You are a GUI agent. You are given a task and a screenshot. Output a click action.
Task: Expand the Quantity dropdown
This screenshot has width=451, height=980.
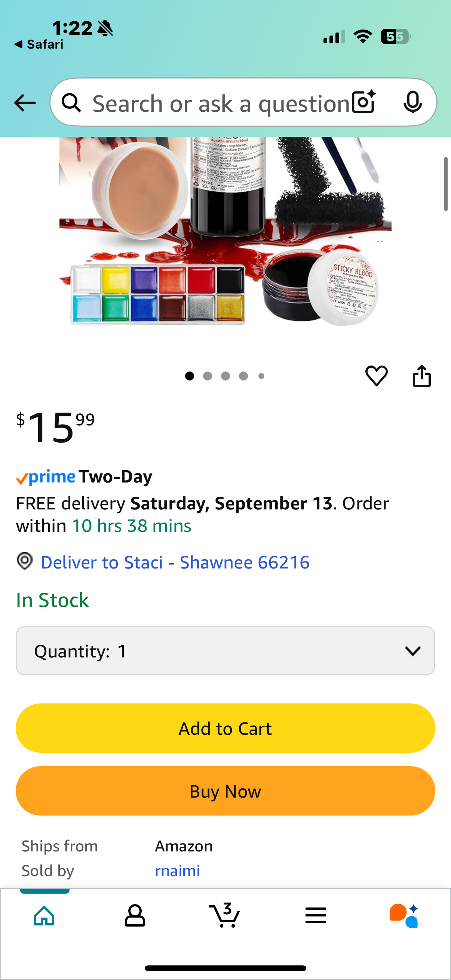225,651
